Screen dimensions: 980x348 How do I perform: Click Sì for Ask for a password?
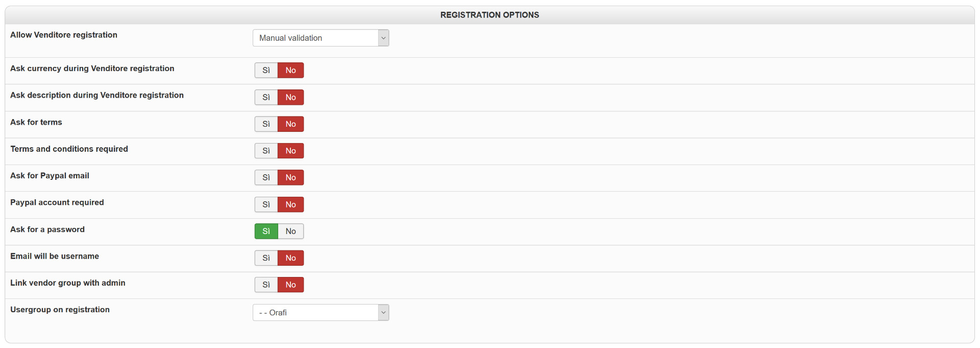(266, 231)
